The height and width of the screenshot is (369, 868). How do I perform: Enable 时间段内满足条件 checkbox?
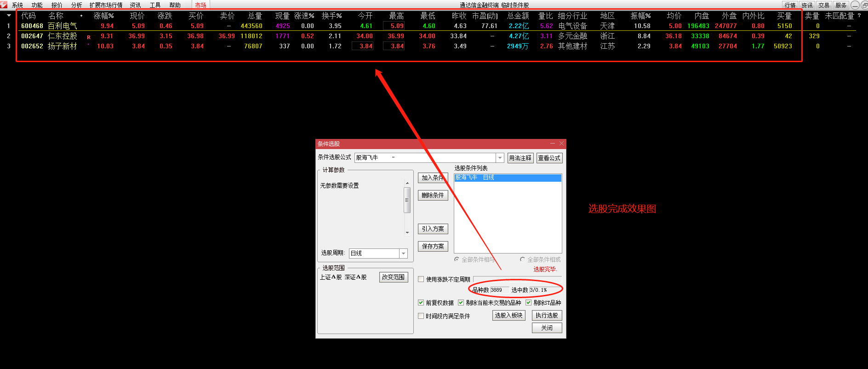click(421, 316)
